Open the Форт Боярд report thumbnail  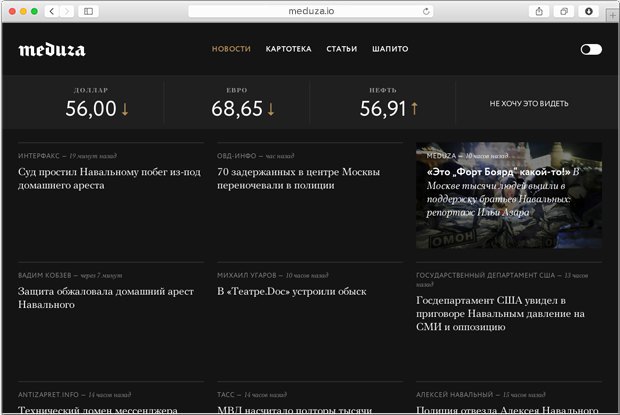coord(509,195)
